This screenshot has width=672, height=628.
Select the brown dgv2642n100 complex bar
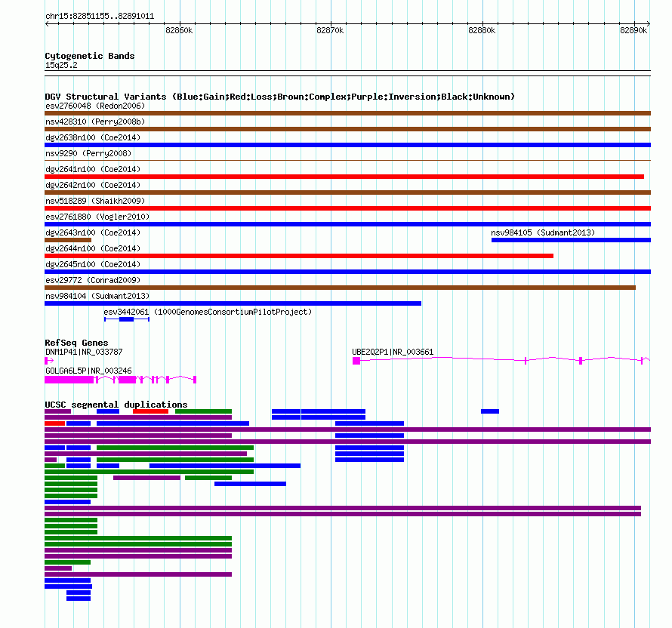coord(347,192)
